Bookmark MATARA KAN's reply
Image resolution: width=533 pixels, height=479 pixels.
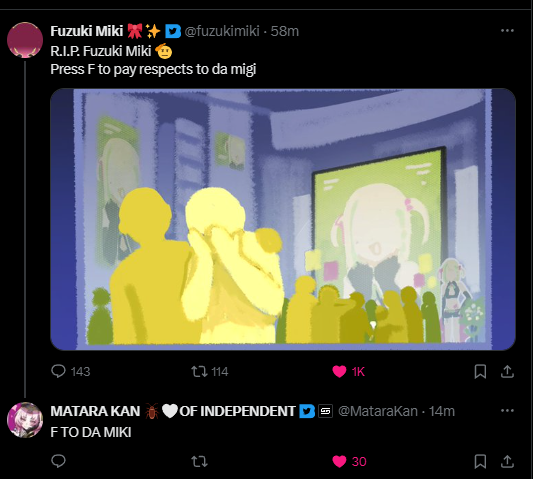point(480,461)
